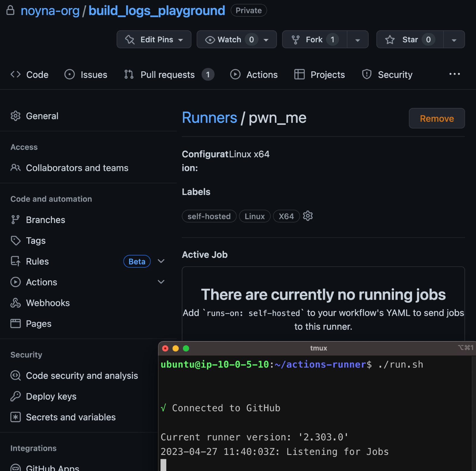
Task: Click the branch icon beside Branches
Action: pyautogui.click(x=15, y=220)
